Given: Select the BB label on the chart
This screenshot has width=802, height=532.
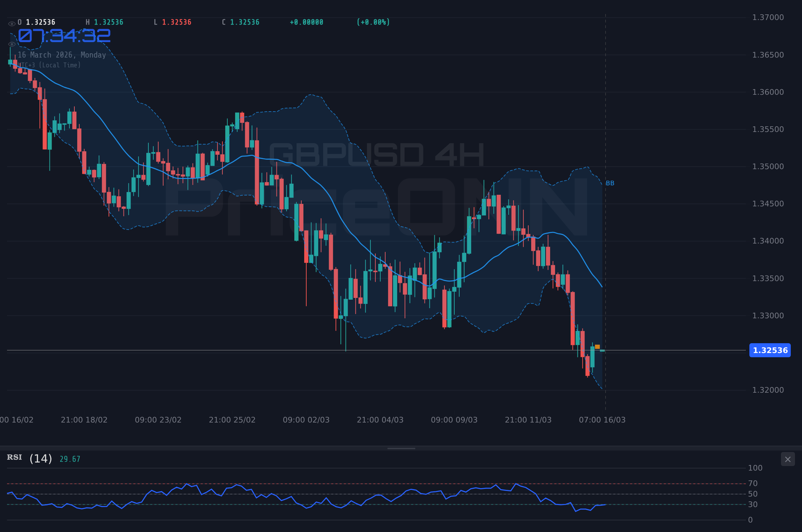Looking at the screenshot, I should point(610,183).
